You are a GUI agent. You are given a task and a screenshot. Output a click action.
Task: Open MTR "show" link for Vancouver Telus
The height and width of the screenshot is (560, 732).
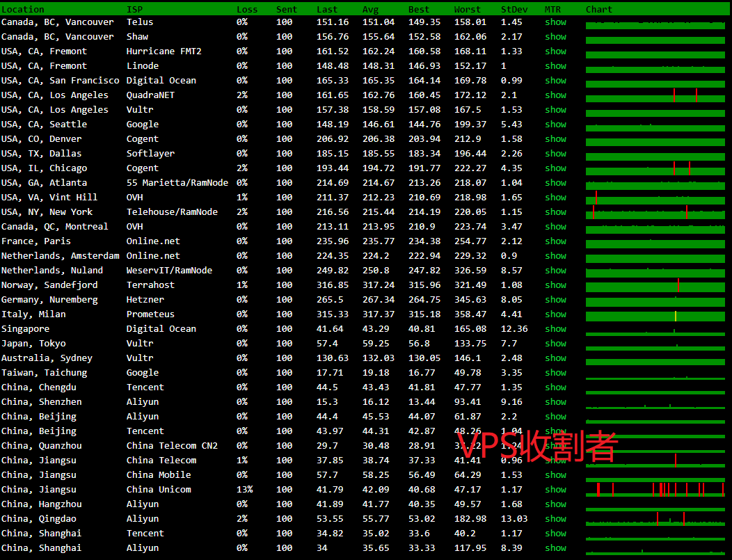[x=555, y=22]
